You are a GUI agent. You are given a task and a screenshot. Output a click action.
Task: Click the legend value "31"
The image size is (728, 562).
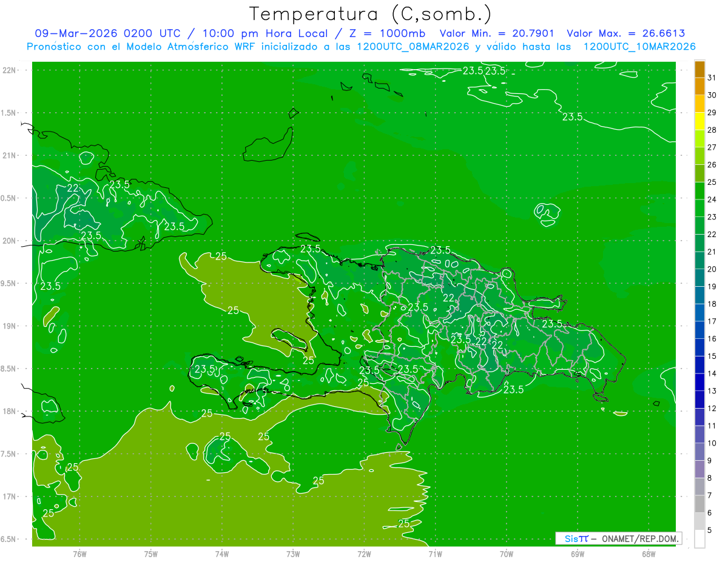(712, 78)
